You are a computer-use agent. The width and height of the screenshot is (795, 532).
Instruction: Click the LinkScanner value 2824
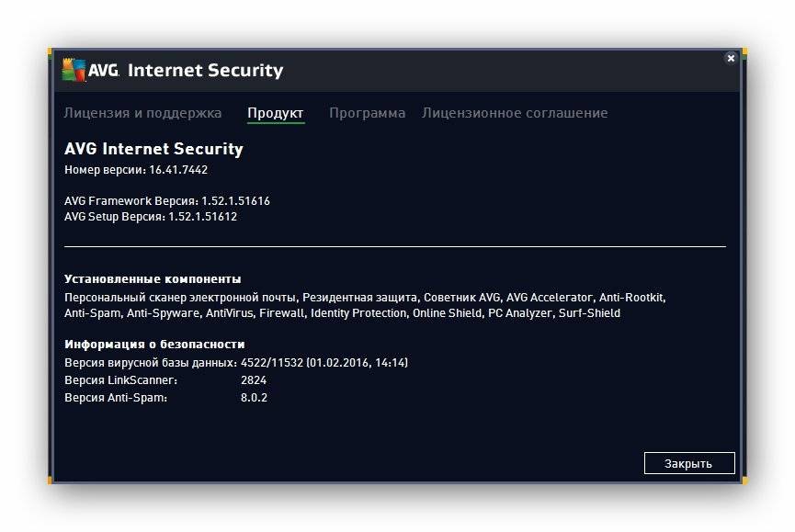(x=254, y=380)
